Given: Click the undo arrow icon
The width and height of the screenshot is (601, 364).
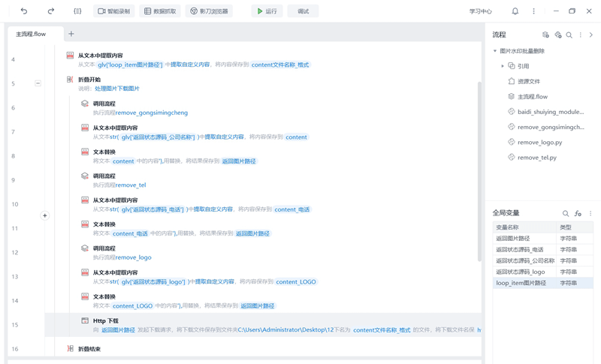Looking at the screenshot, I should tap(24, 11).
